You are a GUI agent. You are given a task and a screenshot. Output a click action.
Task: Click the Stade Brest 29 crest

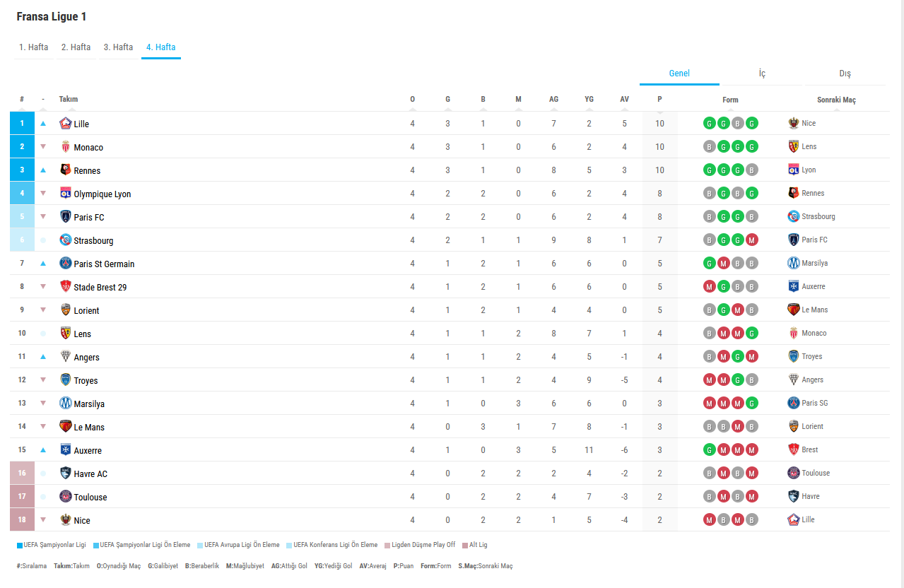(66, 287)
